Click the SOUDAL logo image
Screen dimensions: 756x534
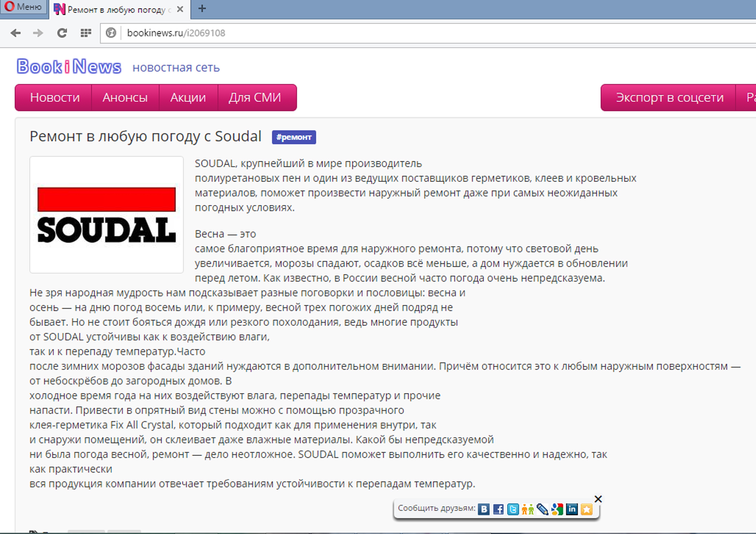pyautogui.click(x=106, y=214)
